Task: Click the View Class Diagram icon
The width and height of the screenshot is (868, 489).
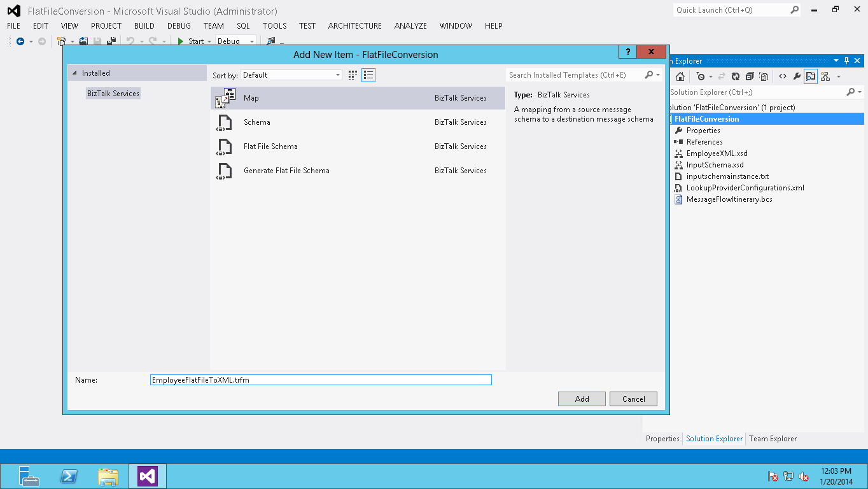Action: pyautogui.click(x=825, y=76)
